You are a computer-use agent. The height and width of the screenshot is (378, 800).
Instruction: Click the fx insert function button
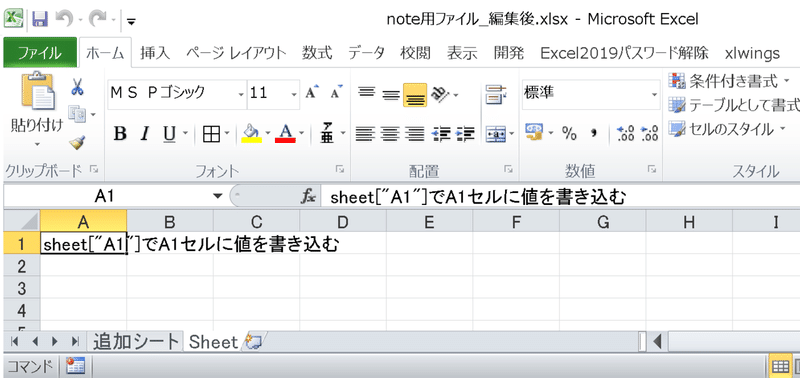click(307, 197)
